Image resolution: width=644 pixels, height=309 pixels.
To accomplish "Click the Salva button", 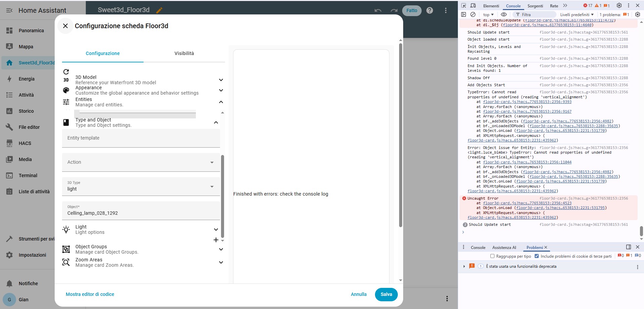I will [386, 294].
